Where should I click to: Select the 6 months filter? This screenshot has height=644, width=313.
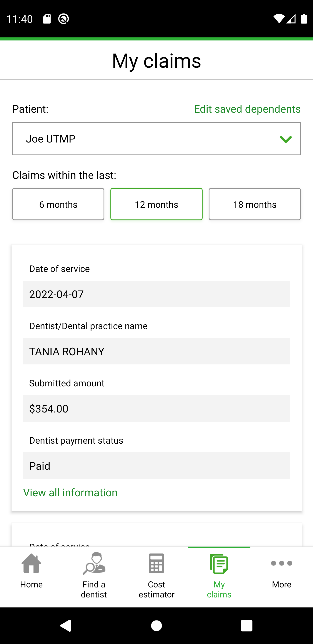(58, 204)
